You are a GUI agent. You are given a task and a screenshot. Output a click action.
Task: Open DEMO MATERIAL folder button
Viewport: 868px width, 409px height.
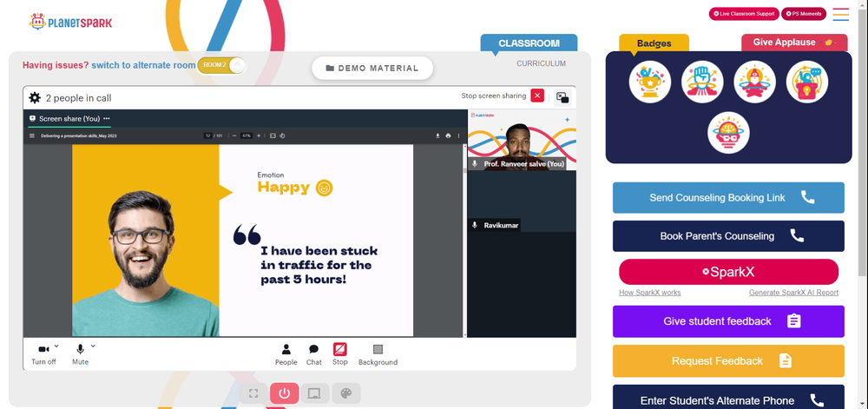pyautogui.click(x=372, y=68)
